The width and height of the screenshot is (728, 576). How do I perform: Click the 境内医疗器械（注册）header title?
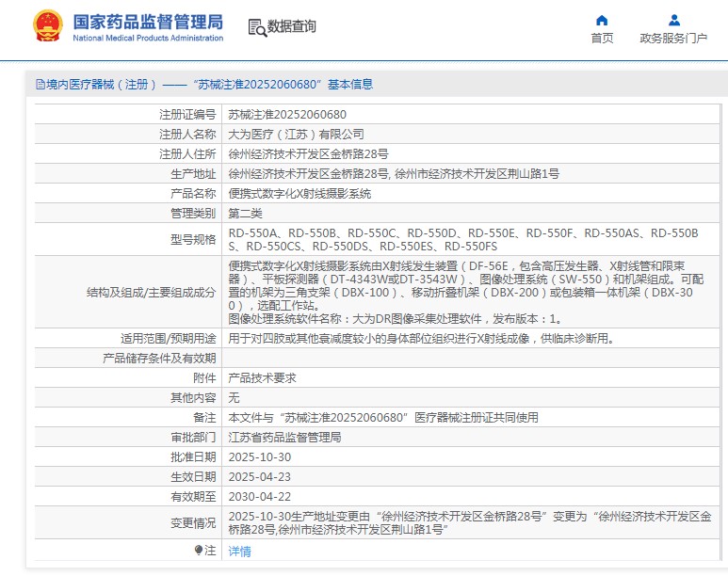click(x=96, y=84)
